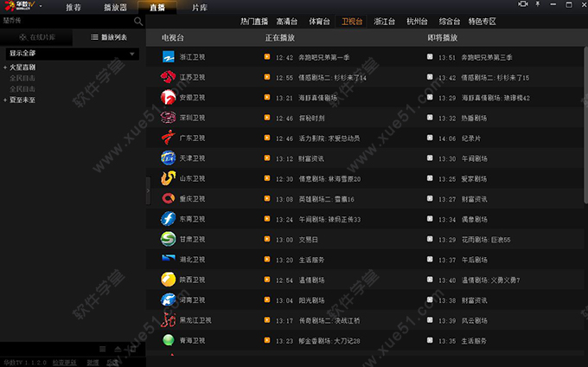This screenshot has width=588, height=367.
Task: Toggle reminder for 湖北卫视 13:37 午后剧场
Action: click(430, 260)
